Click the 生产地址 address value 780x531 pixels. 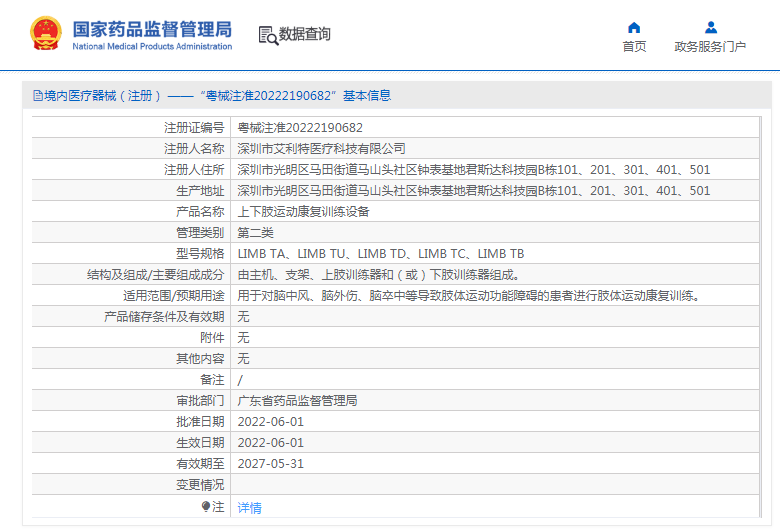[x=474, y=191]
